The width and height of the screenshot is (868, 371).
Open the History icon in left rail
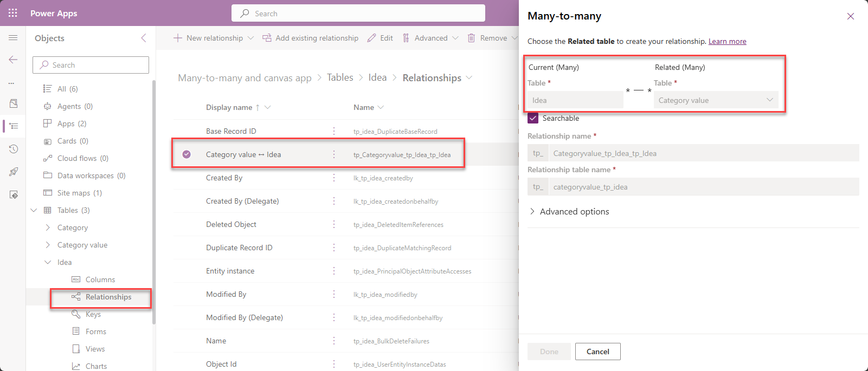click(14, 149)
